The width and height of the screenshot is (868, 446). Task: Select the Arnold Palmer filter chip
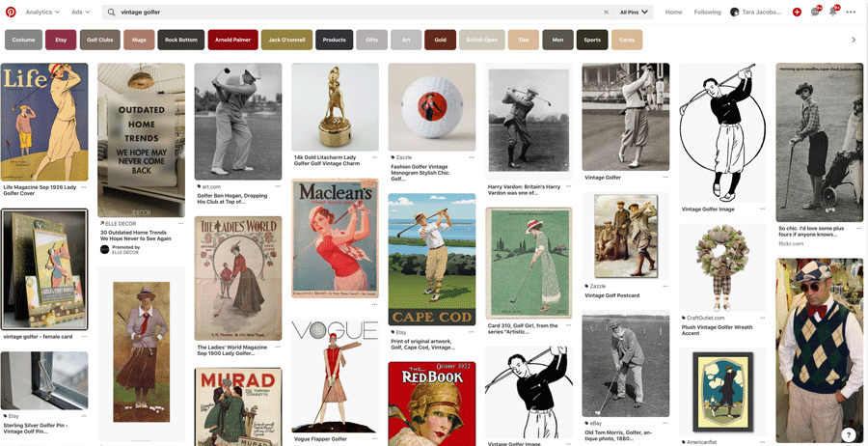coord(233,40)
